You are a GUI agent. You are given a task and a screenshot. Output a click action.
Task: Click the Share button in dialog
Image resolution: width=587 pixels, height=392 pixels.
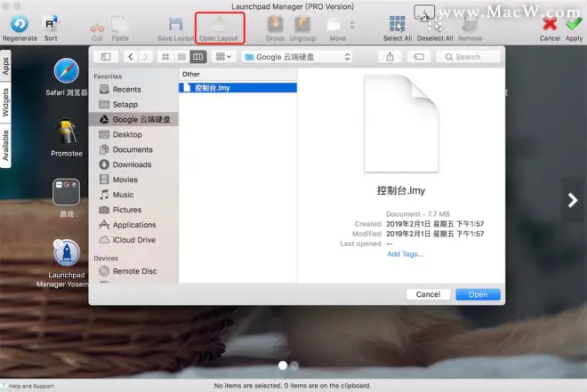click(390, 57)
